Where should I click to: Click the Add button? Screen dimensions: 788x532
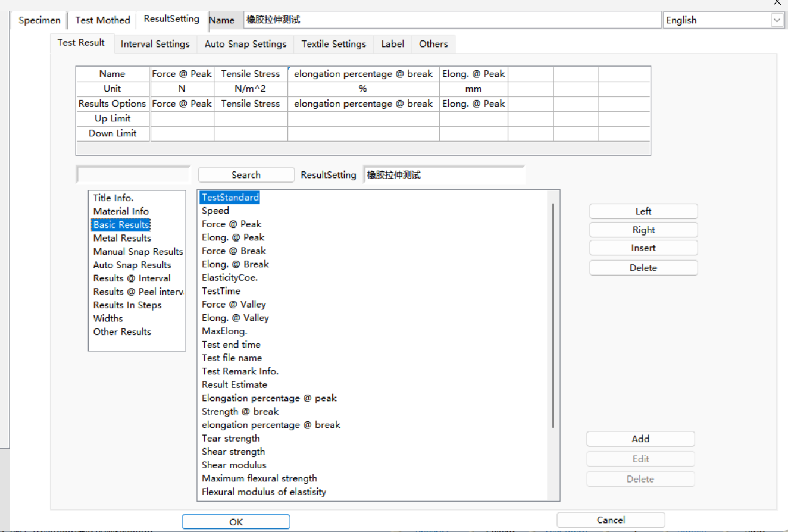coord(640,439)
